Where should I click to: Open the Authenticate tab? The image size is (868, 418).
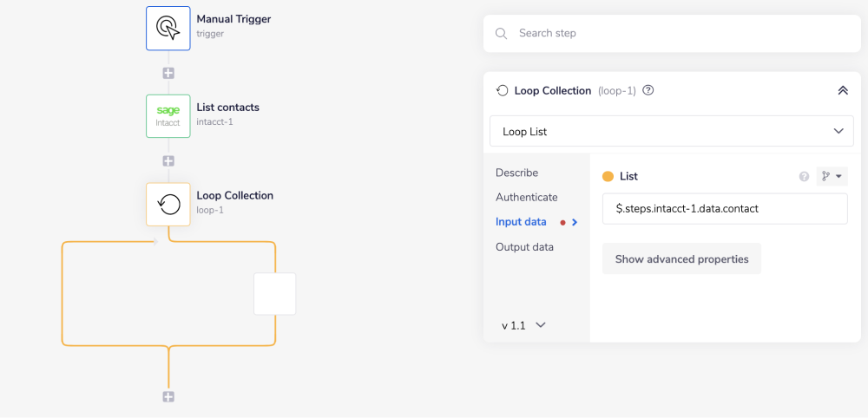[x=526, y=197]
